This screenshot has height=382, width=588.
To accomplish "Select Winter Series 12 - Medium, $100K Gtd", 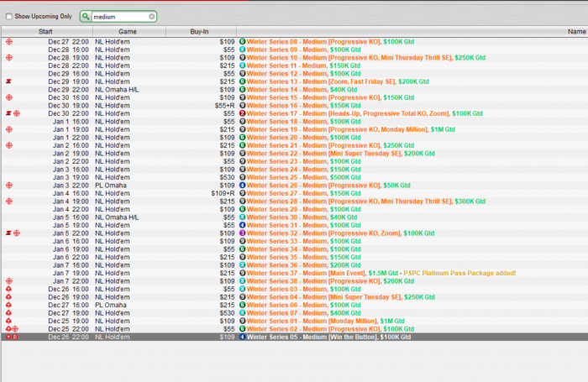I will (304, 74).
